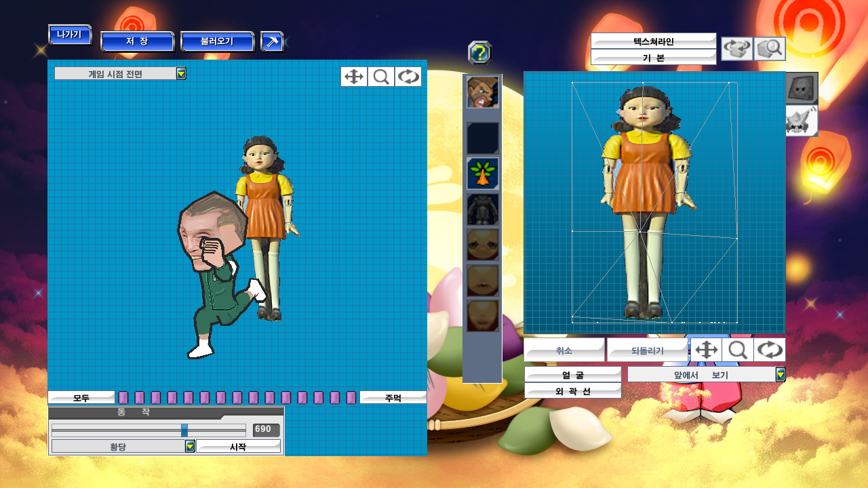Toggle the second purple frame marker from 모두
The image size is (868, 488).
(x=140, y=398)
